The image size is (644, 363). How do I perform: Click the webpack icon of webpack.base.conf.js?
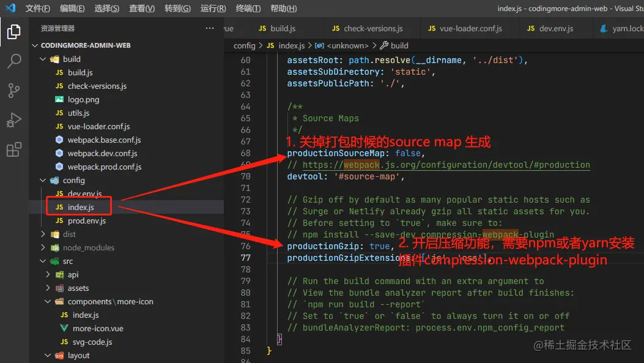click(x=59, y=140)
